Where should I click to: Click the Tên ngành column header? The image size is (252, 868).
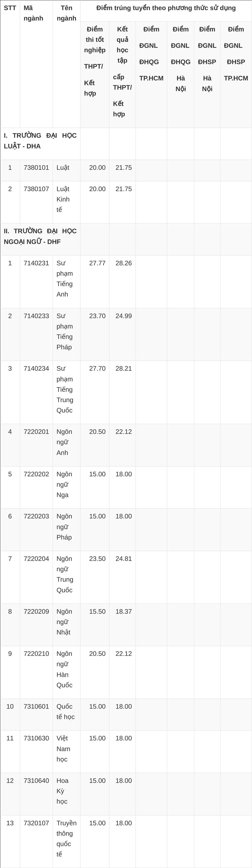pos(67,13)
